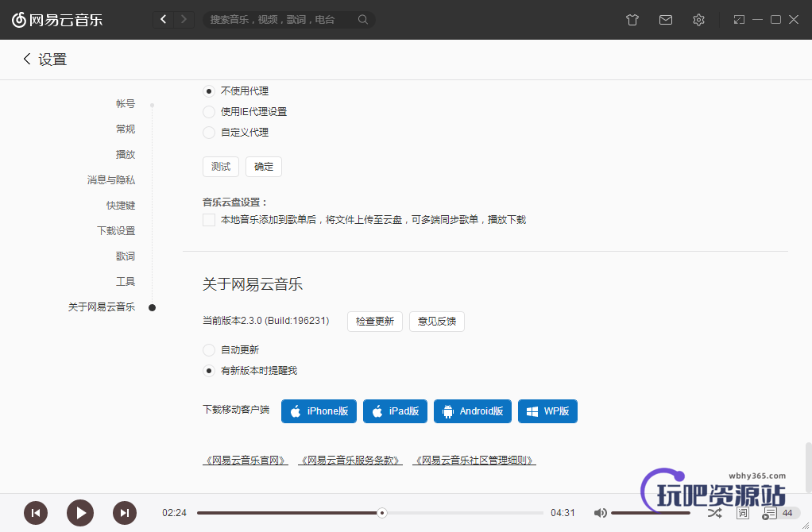Click the total duration 04:31
Screen dimensions: 812x532
pyautogui.click(x=563, y=513)
